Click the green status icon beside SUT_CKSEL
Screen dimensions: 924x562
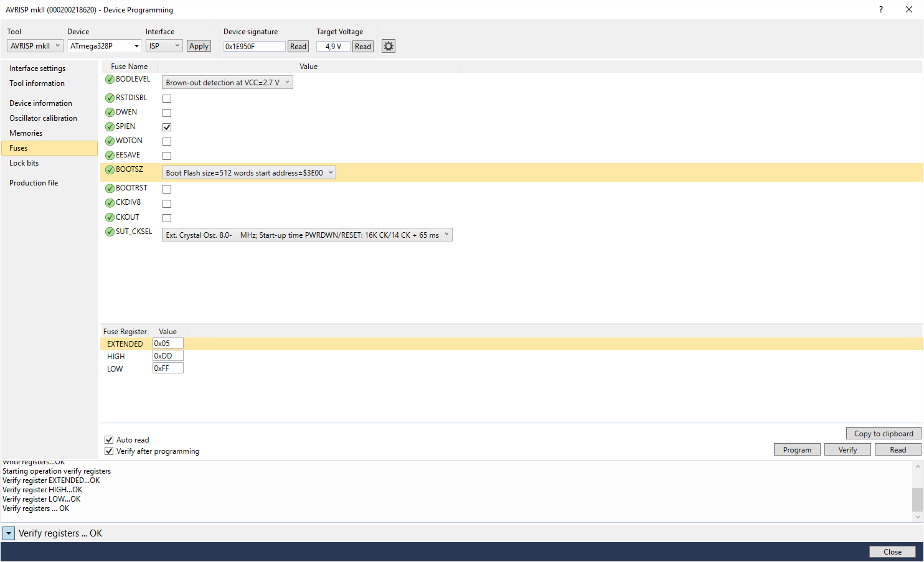[110, 232]
